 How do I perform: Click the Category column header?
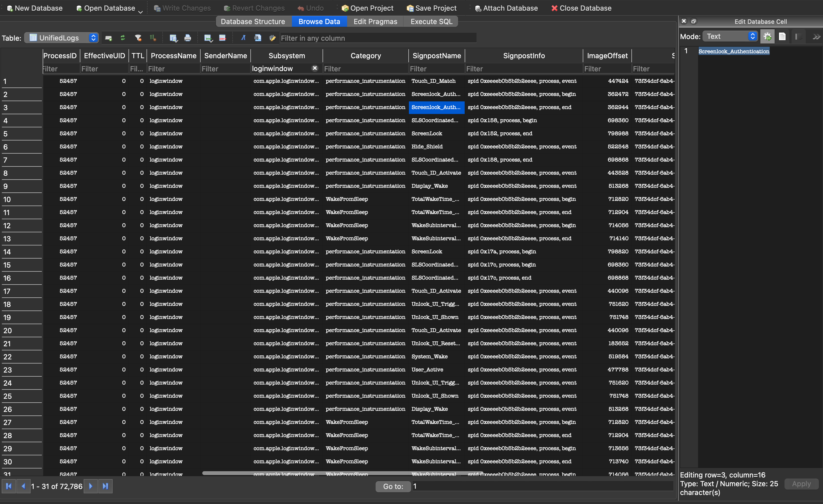365,56
